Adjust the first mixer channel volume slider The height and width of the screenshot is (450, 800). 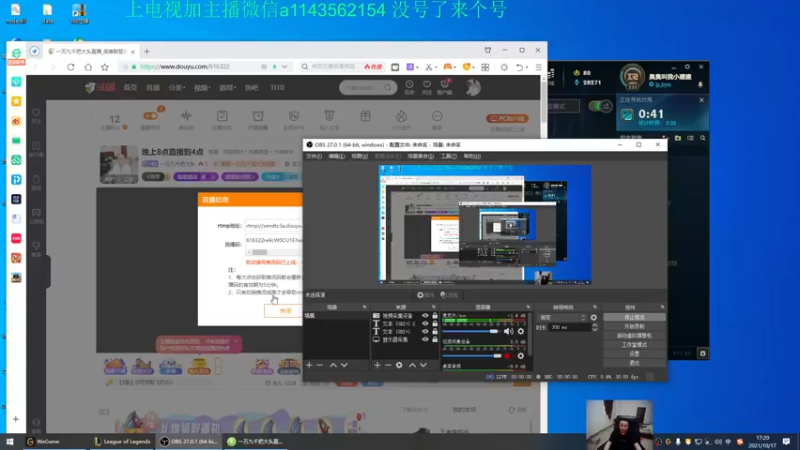click(x=470, y=332)
